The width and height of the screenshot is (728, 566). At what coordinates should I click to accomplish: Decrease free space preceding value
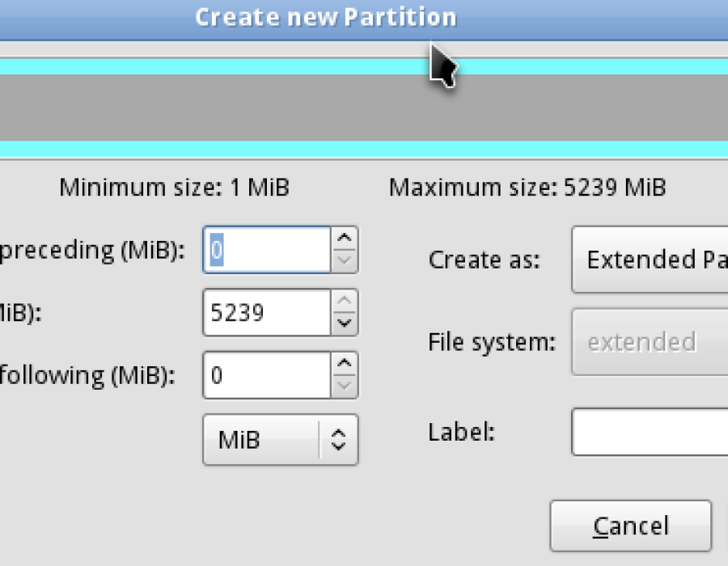(344, 260)
